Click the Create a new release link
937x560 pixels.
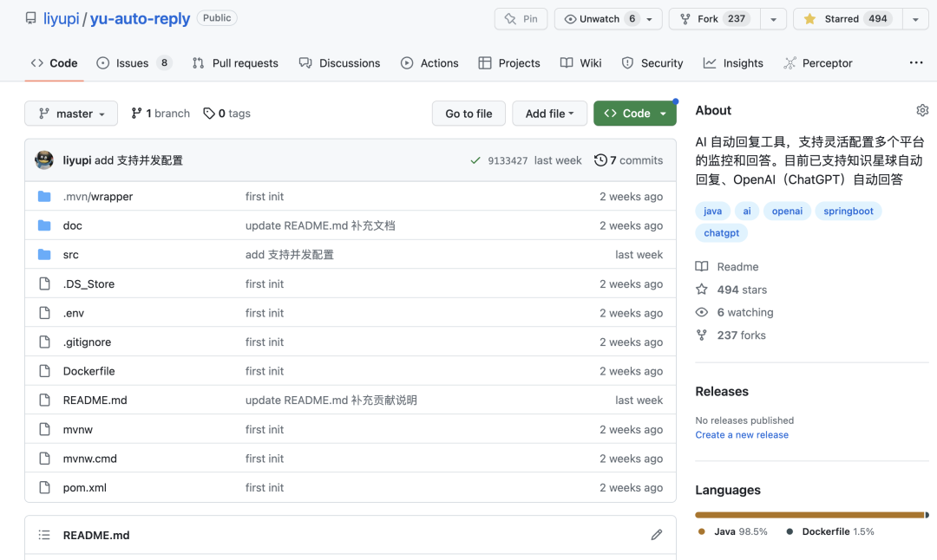pyautogui.click(x=742, y=435)
